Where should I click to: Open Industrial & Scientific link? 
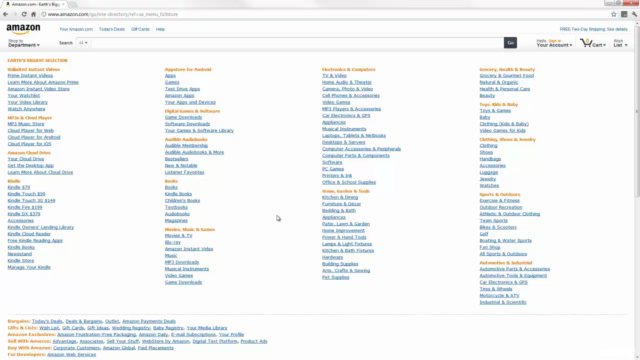tap(503, 302)
